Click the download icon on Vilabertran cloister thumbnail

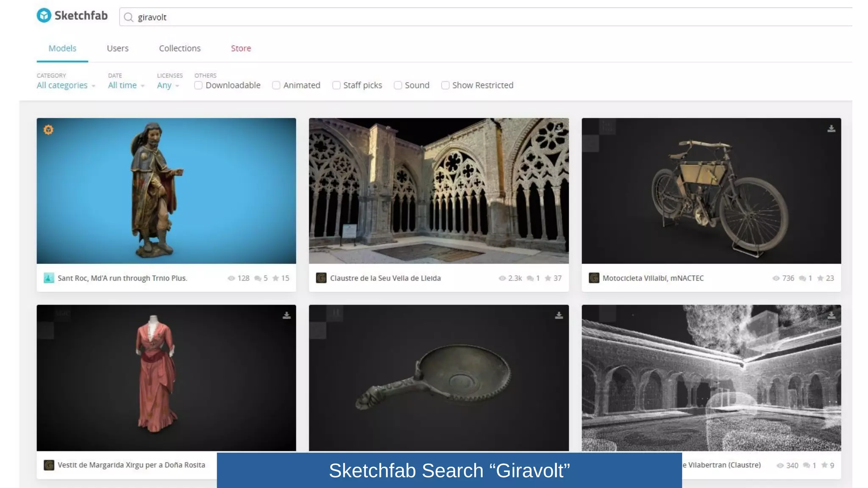[x=831, y=316]
